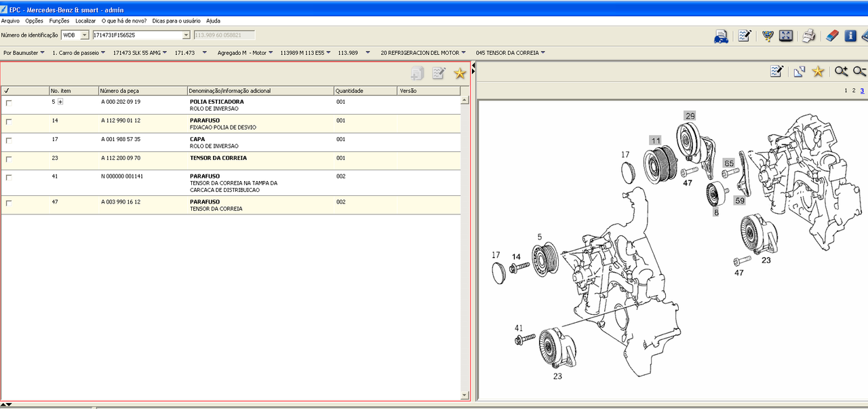Open the Funções menu
The image size is (868, 409).
59,21
